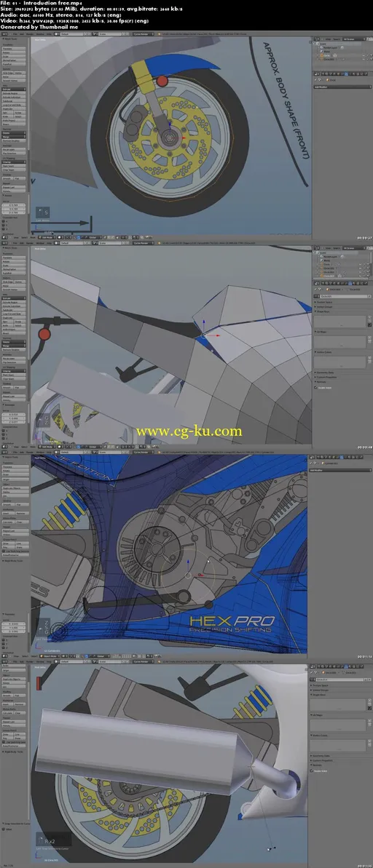Click the pivot point icon in front-wheel frame header
Screen dimensions: 373x868
tap(68, 237)
